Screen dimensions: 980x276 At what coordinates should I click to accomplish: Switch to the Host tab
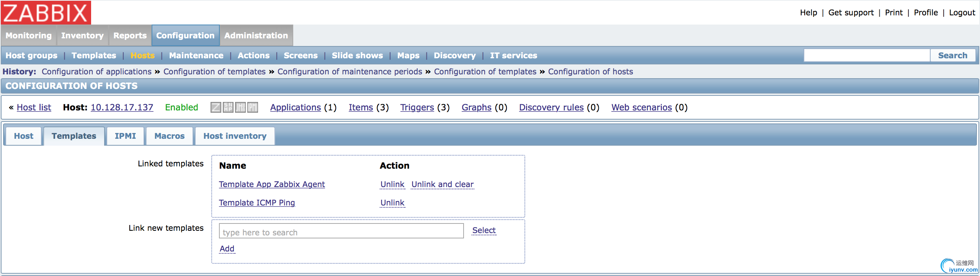point(24,136)
